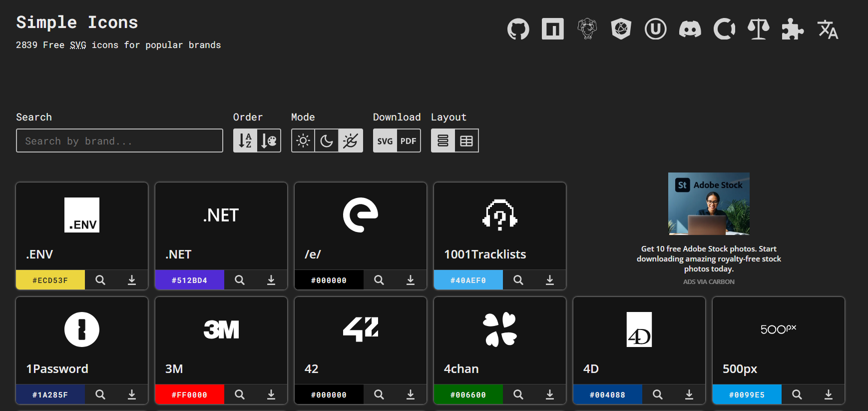The image size is (868, 411).
Task: Open the Adobe Stock ad image
Action: coord(709,203)
